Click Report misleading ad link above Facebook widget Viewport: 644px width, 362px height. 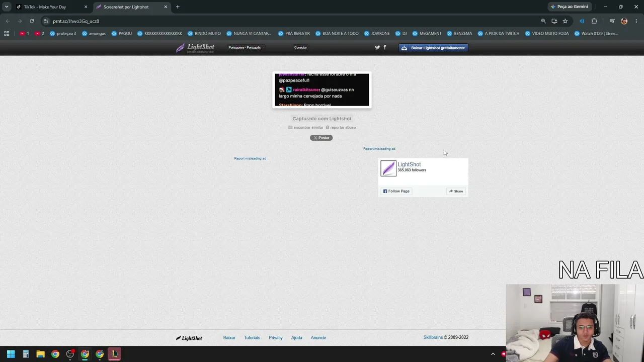379,149
